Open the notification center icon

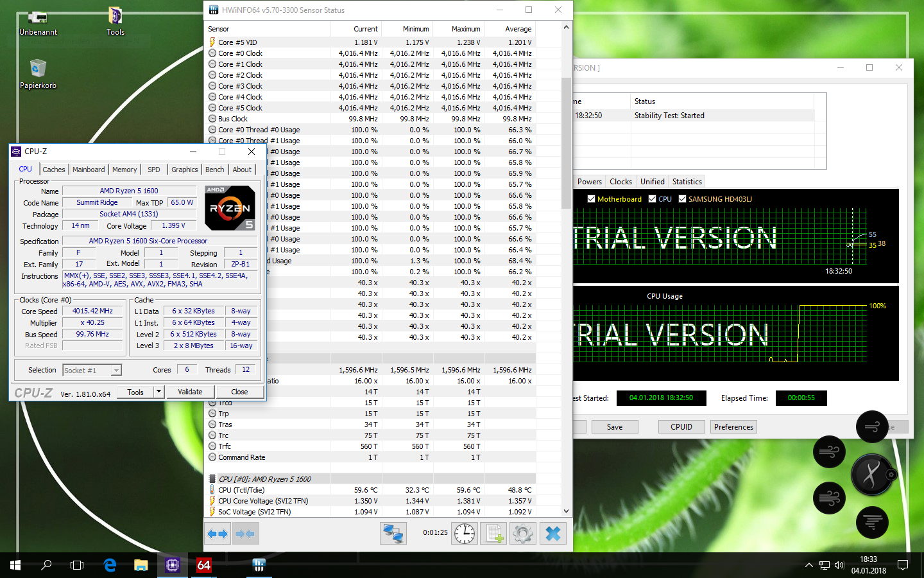point(903,565)
